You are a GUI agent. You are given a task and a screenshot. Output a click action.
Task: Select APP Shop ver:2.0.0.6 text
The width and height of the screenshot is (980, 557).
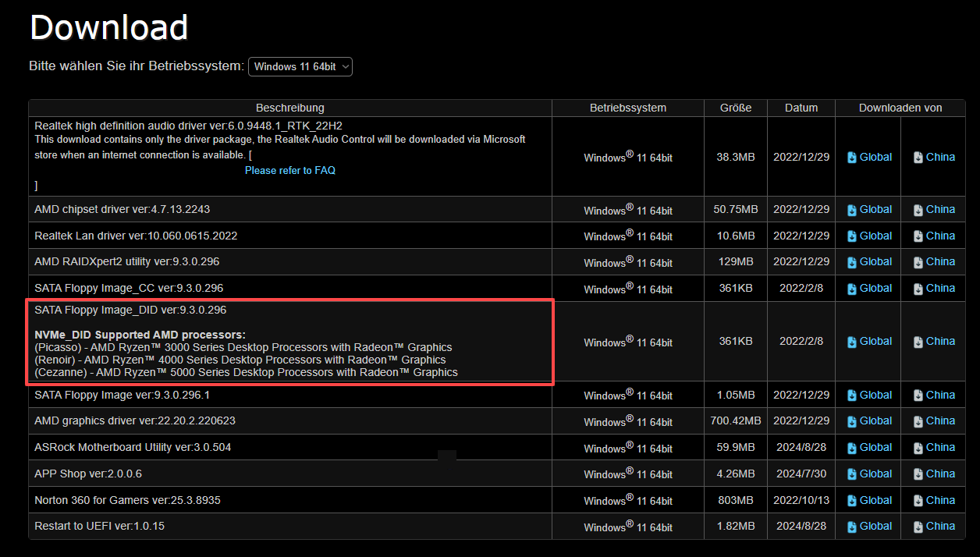pos(88,474)
